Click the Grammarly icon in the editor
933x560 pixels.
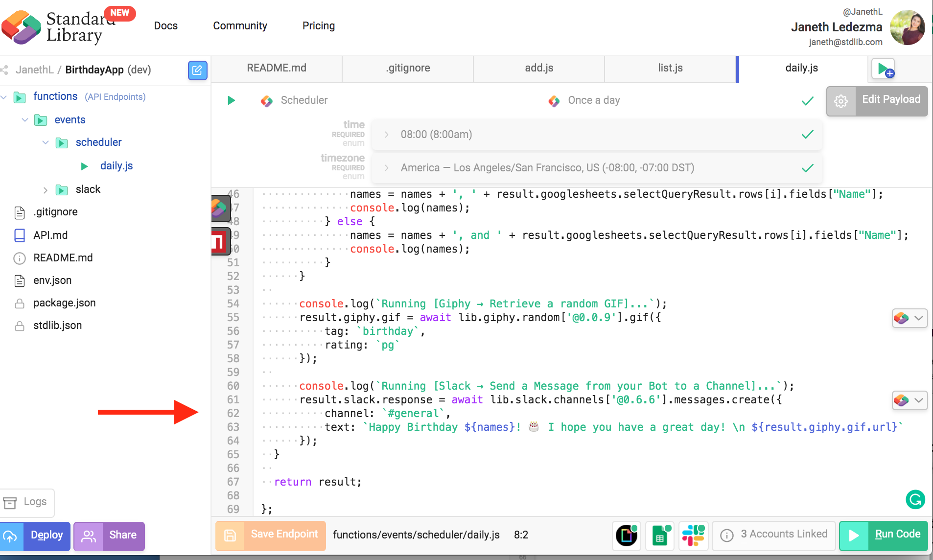[x=915, y=500]
